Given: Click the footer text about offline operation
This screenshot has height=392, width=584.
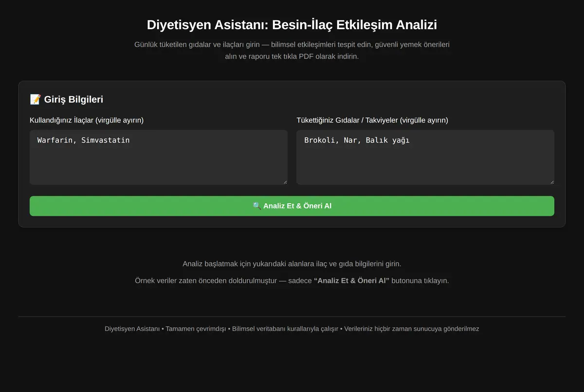Looking at the screenshot, I should [292, 329].
